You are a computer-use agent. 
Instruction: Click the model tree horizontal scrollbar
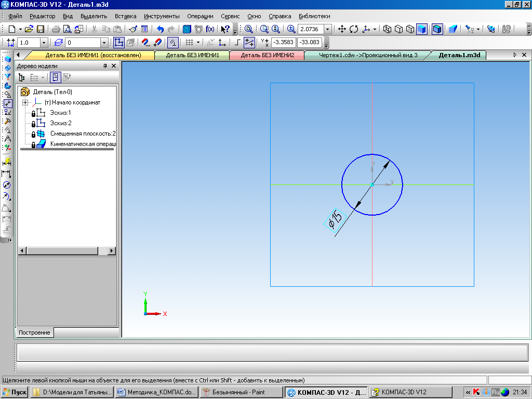pyautogui.click(x=62, y=251)
